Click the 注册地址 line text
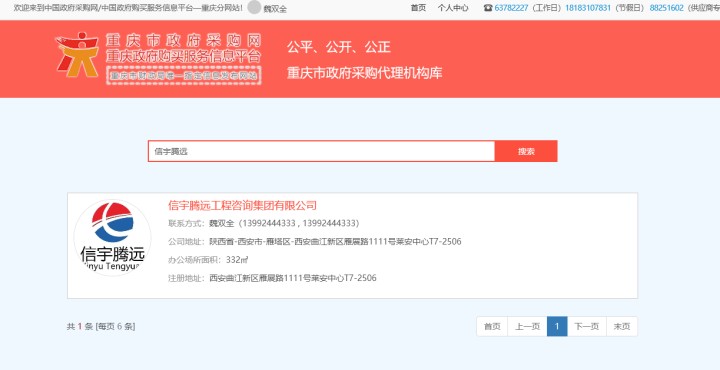Screen dimensions: 720x370 pyautogui.click(x=272, y=278)
